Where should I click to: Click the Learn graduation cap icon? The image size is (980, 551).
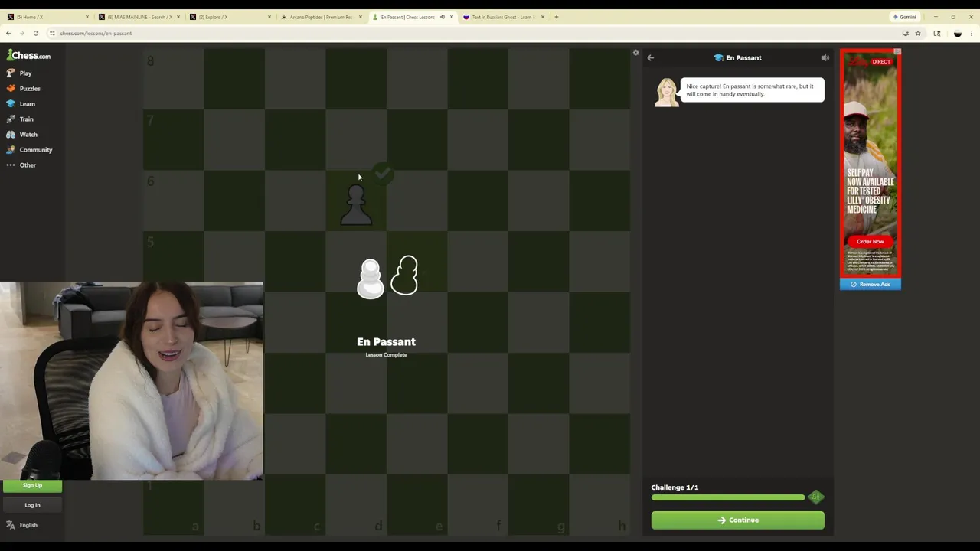point(11,104)
